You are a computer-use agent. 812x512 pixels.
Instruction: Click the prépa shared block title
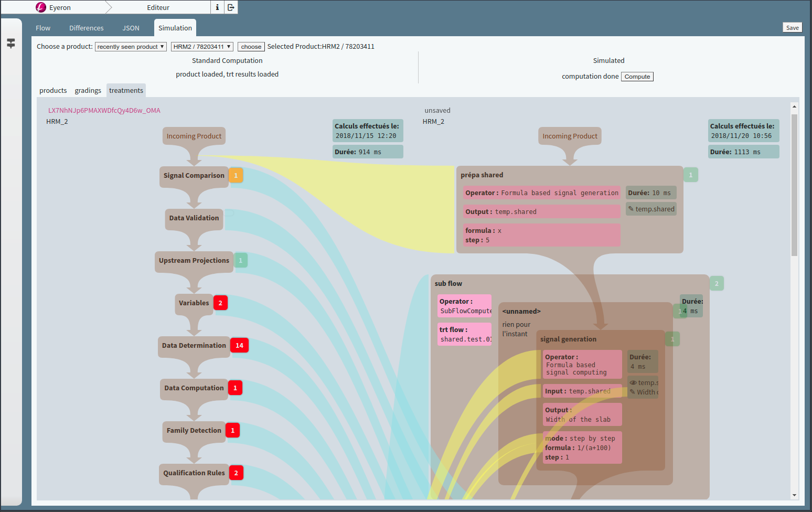tap(482, 175)
